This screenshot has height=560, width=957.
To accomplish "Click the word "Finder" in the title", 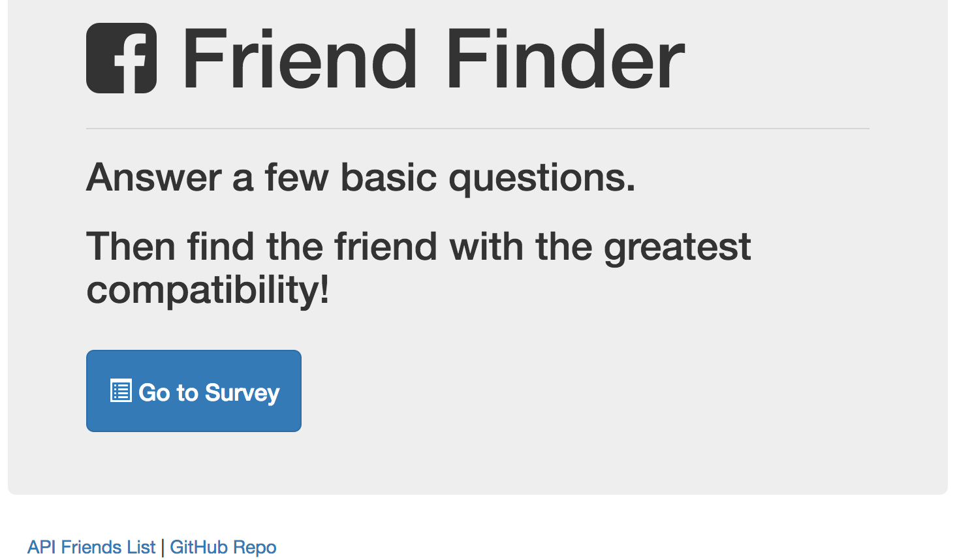I will pos(565,60).
